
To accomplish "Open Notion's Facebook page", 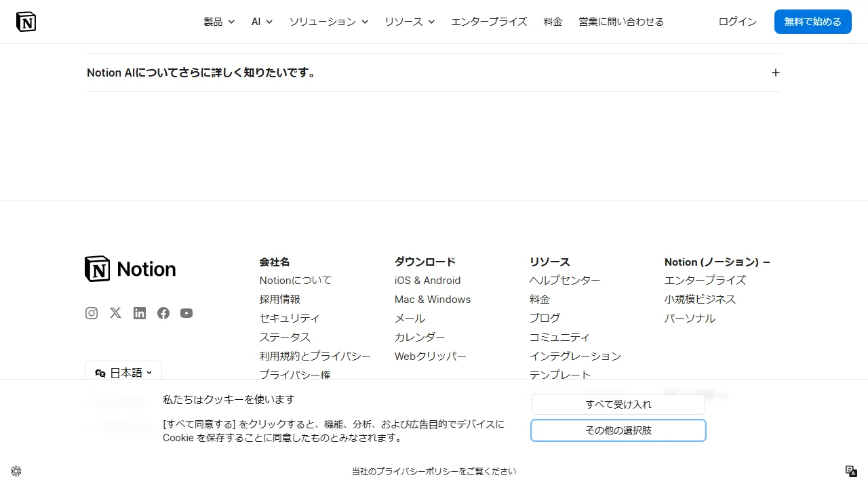I will click(163, 313).
